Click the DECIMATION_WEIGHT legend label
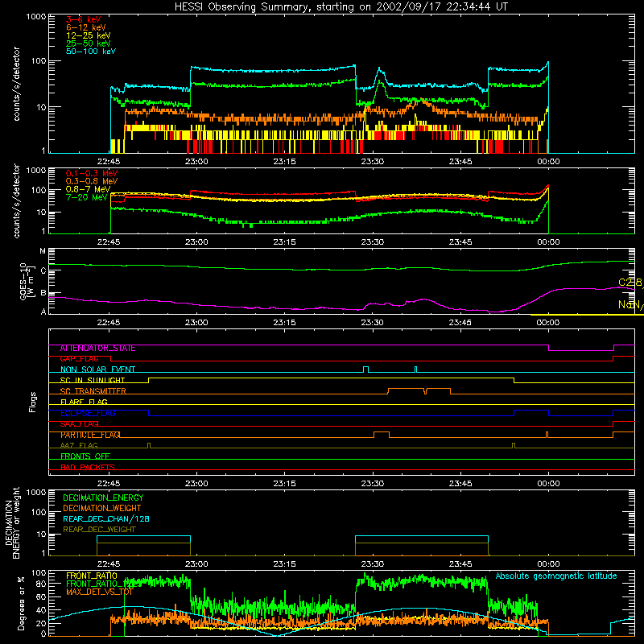This screenshot has height=644, width=644. (102, 508)
